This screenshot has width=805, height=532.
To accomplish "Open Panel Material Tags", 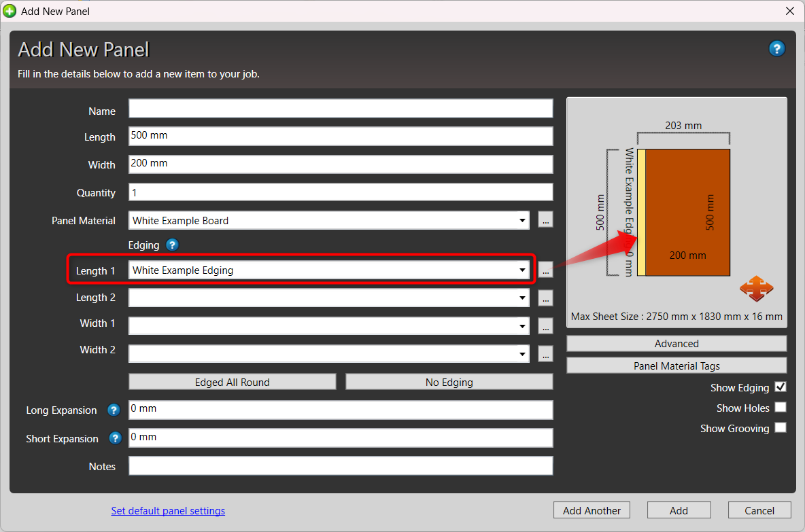I will point(676,366).
